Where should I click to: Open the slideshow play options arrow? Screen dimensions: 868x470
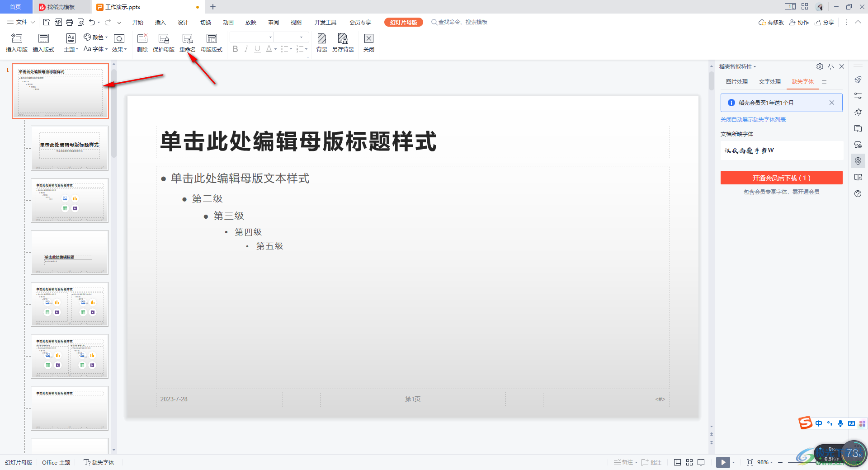pyautogui.click(x=734, y=462)
